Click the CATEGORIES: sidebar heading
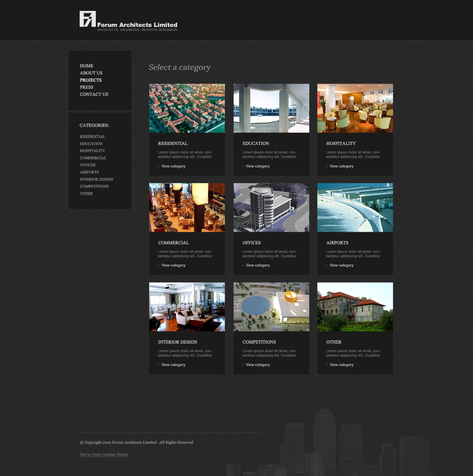Image resolution: width=473 pixels, height=476 pixels. point(94,125)
